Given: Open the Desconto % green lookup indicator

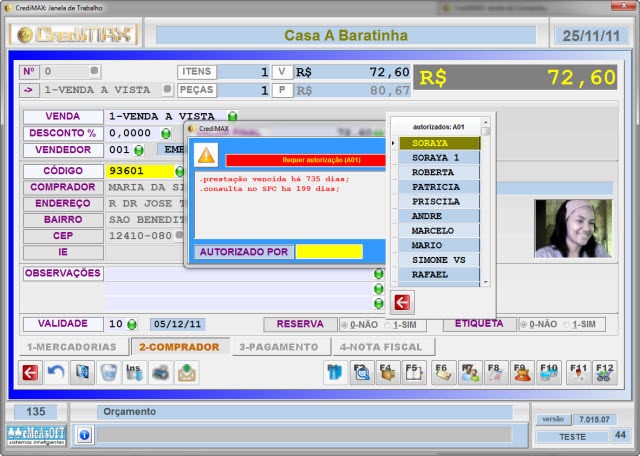Looking at the screenshot, I should 166,133.
